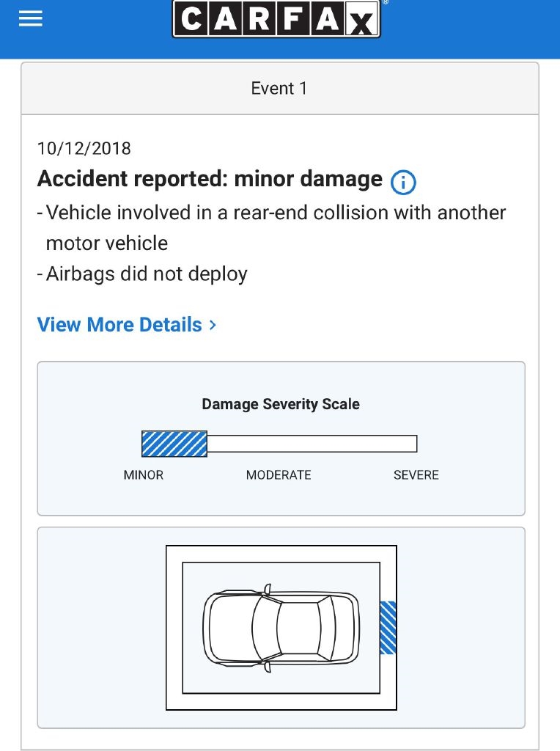Click the car's hood in the diagram
Screen dimensions: 560x751
tap(227, 628)
